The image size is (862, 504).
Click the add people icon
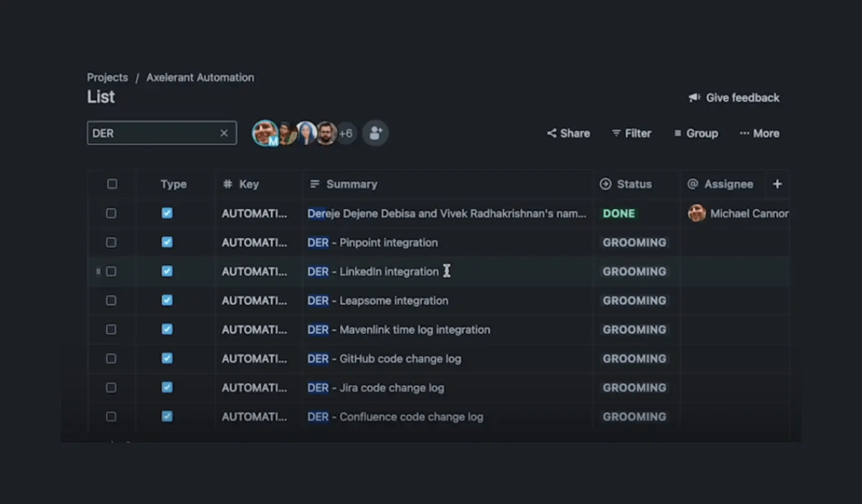coord(375,133)
